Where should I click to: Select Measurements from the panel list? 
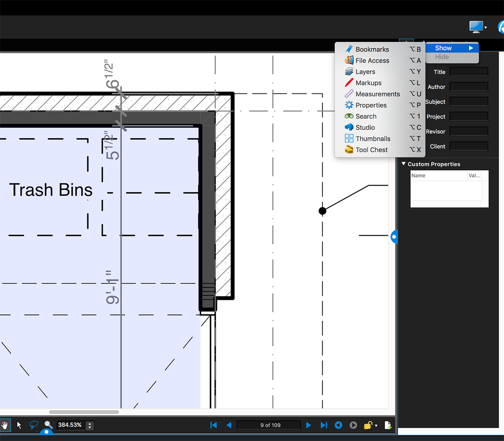[x=377, y=94]
